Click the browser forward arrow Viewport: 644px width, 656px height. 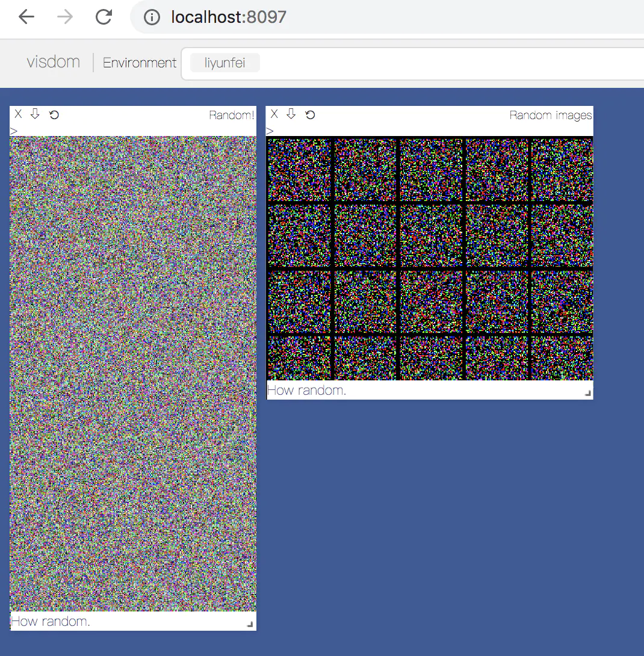coord(64,17)
